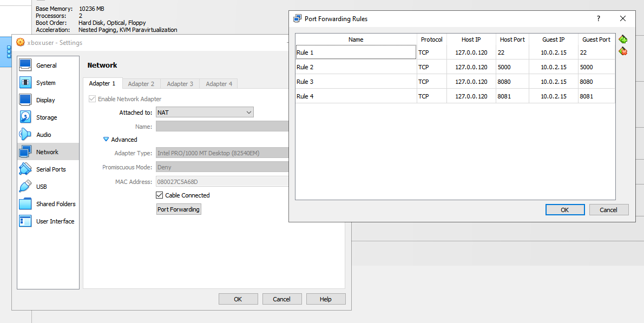Go to the Storage settings section
This screenshot has height=323, width=644.
coord(46,117)
